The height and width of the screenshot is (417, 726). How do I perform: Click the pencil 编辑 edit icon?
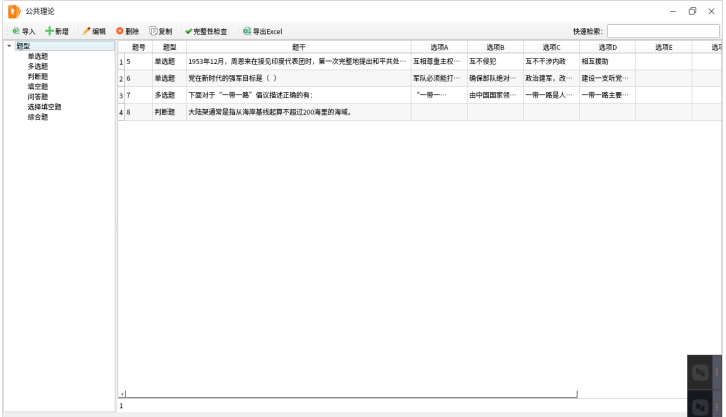coord(86,31)
